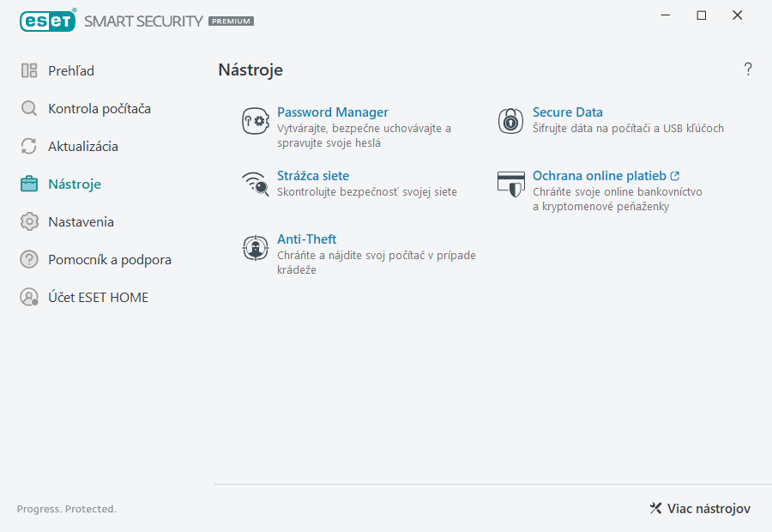This screenshot has height=532, width=772.
Task: Click the Progress. Protected. status text
Action: tap(66, 508)
